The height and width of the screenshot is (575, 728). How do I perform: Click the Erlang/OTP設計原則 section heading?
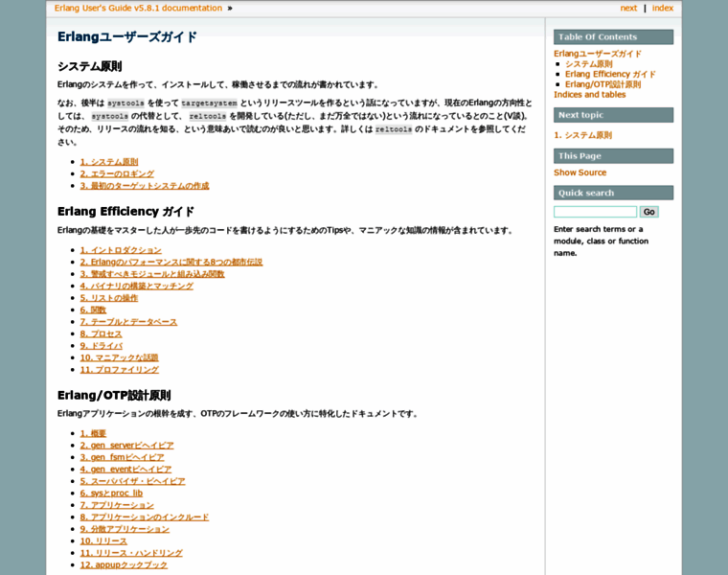pyautogui.click(x=114, y=395)
